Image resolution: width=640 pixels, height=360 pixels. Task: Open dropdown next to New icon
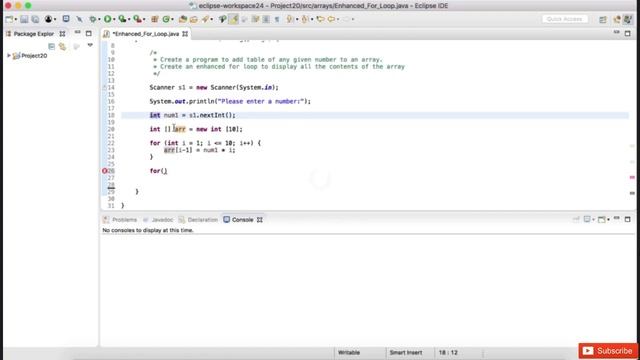pos(16,20)
